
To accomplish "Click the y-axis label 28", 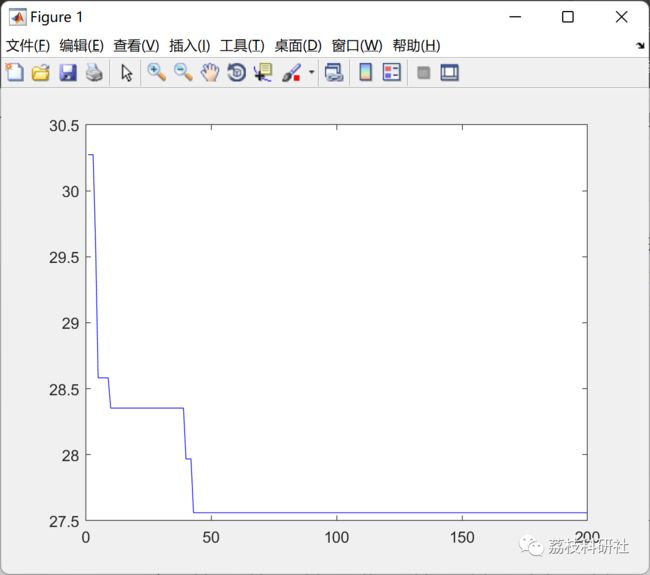I will [70, 455].
